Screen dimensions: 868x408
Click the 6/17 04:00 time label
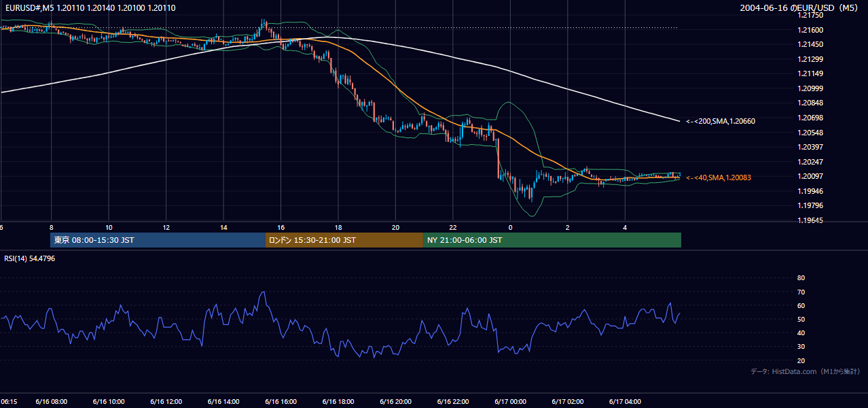click(x=626, y=402)
